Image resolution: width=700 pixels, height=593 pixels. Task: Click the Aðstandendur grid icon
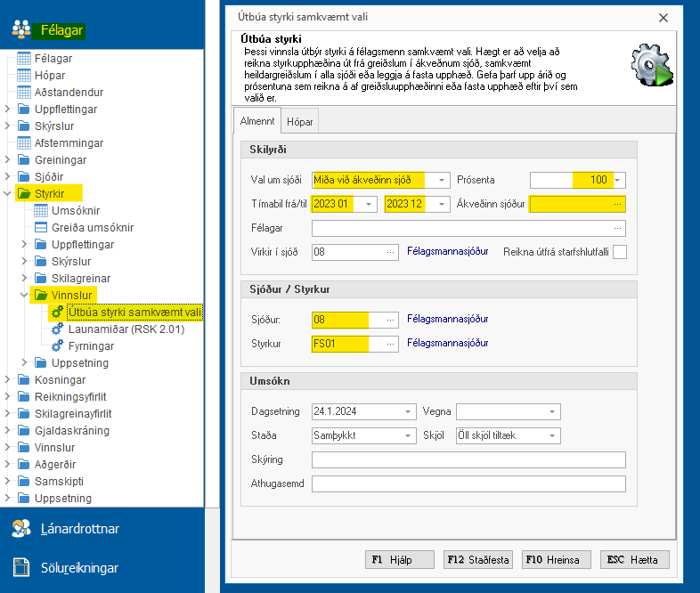tap(24, 92)
